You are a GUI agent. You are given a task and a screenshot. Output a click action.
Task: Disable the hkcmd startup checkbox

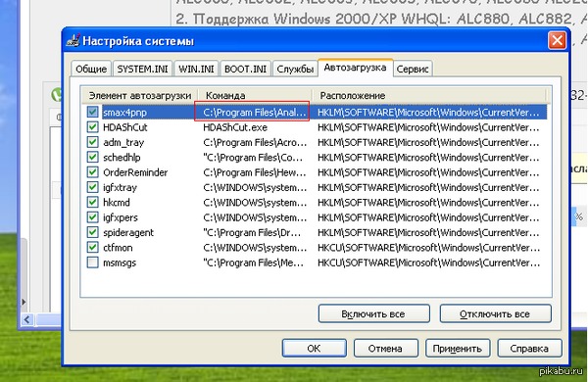[x=92, y=202]
